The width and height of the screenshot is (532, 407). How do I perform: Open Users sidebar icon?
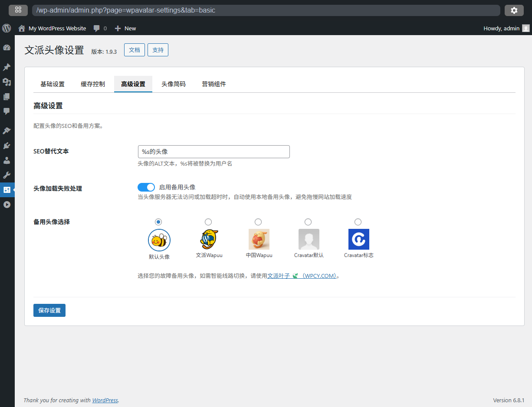tap(7, 160)
